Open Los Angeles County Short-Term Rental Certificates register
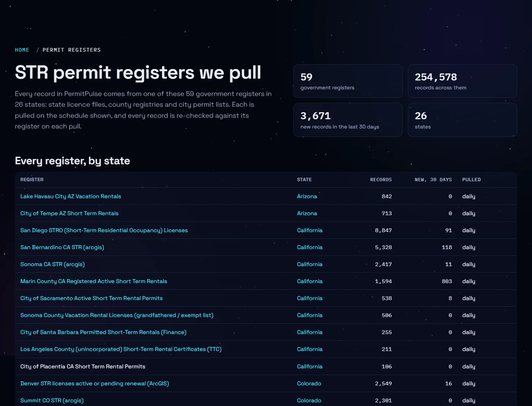 tap(121, 349)
